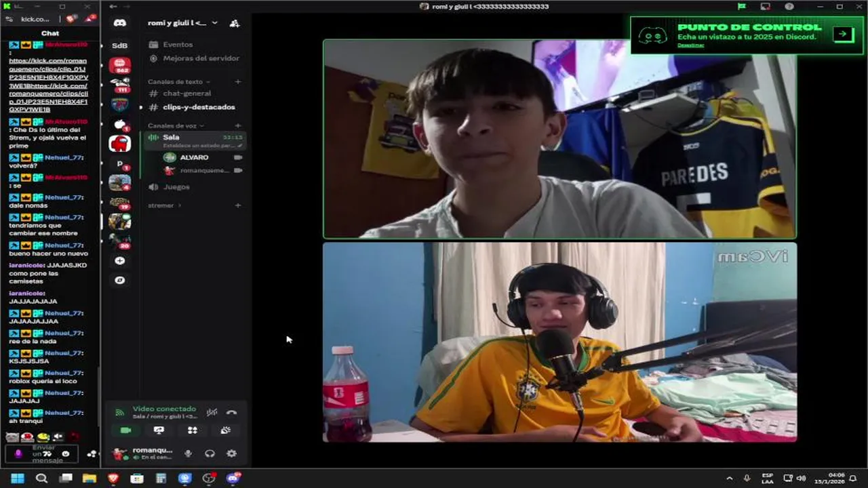Add channel to the stremer category

(x=237, y=205)
